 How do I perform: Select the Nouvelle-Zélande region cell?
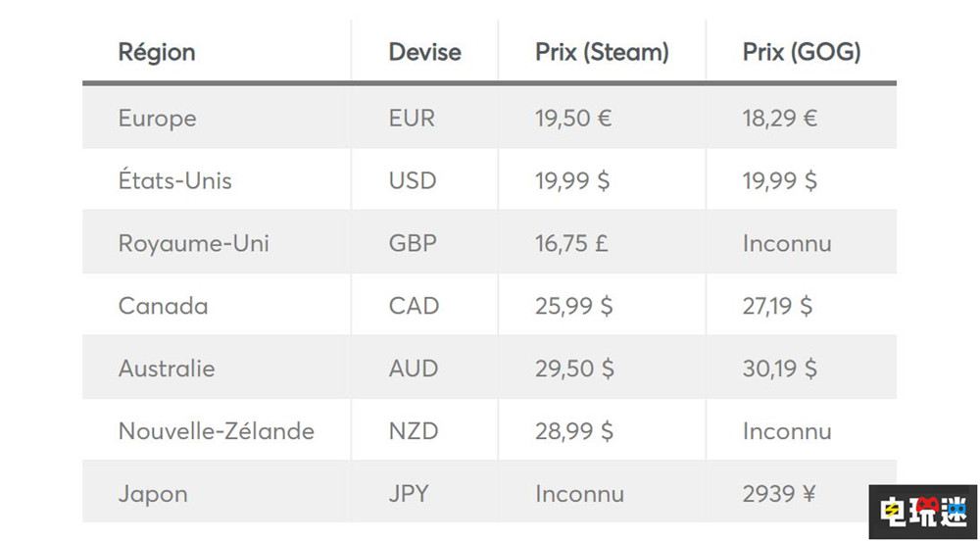[x=216, y=431]
